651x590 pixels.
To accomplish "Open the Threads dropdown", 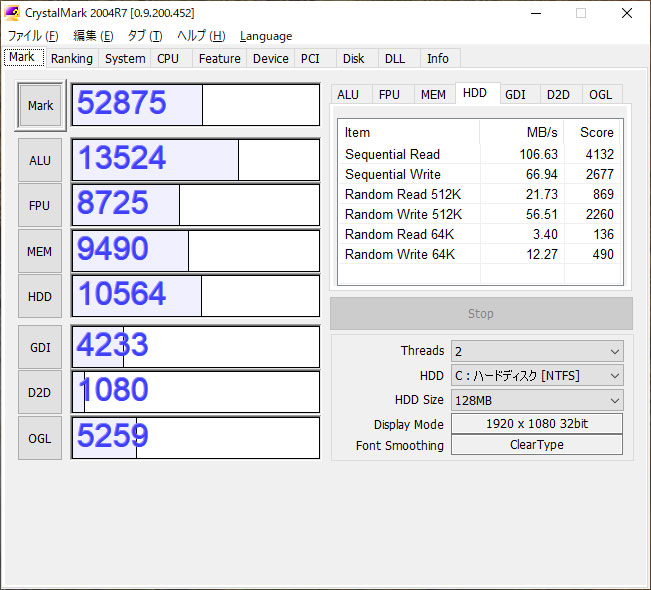I will coord(537,352).
